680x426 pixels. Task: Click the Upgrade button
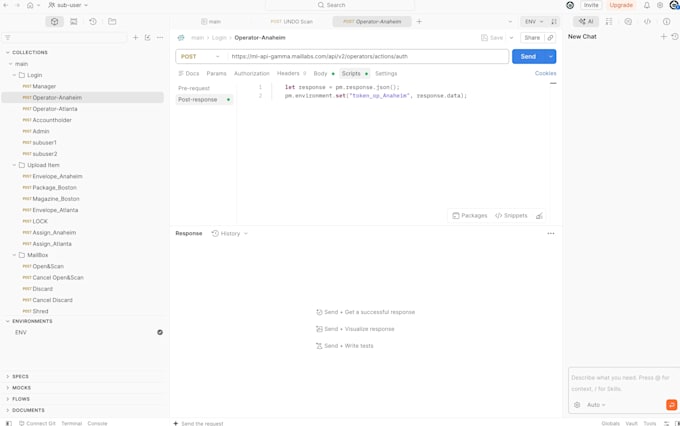(621, 5)
